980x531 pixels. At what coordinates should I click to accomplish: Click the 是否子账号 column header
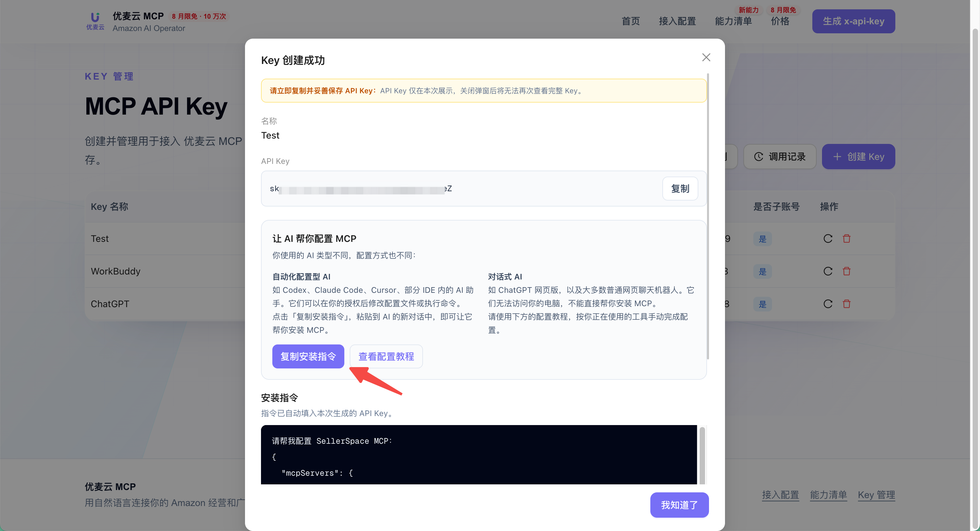[776, 207]
